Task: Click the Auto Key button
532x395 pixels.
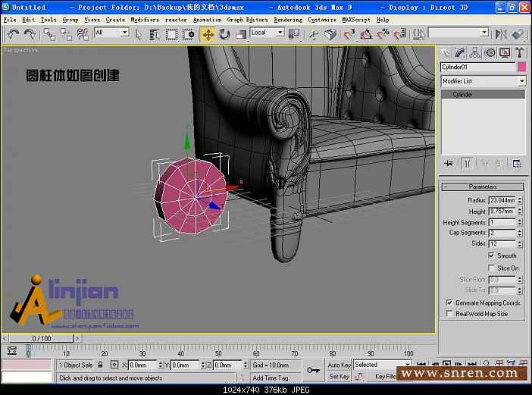Action: tap(339, 365)
